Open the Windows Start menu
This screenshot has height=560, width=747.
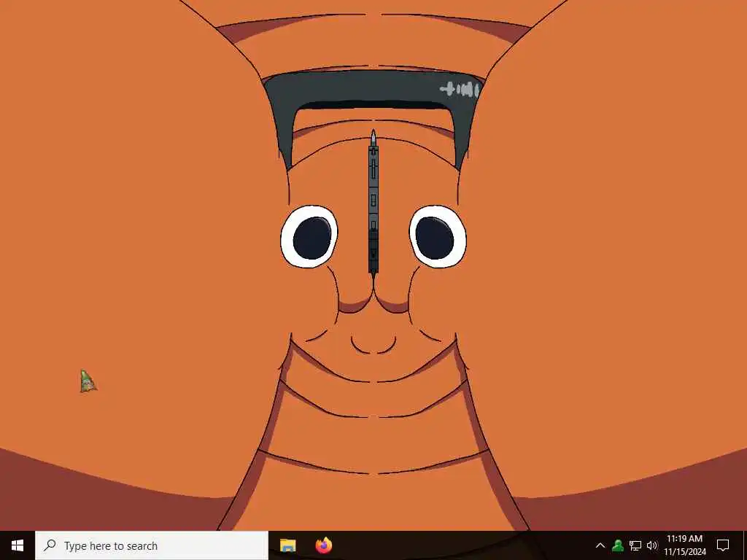(x=18, y=545)
